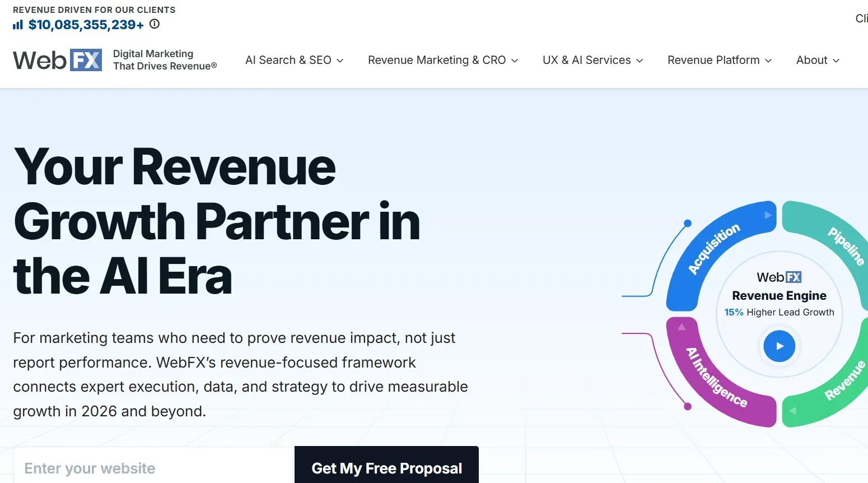Viewport: 868px width, 483px height.
Task: Click the 15% Higher Lead Growth text
Action: (779, 312)
